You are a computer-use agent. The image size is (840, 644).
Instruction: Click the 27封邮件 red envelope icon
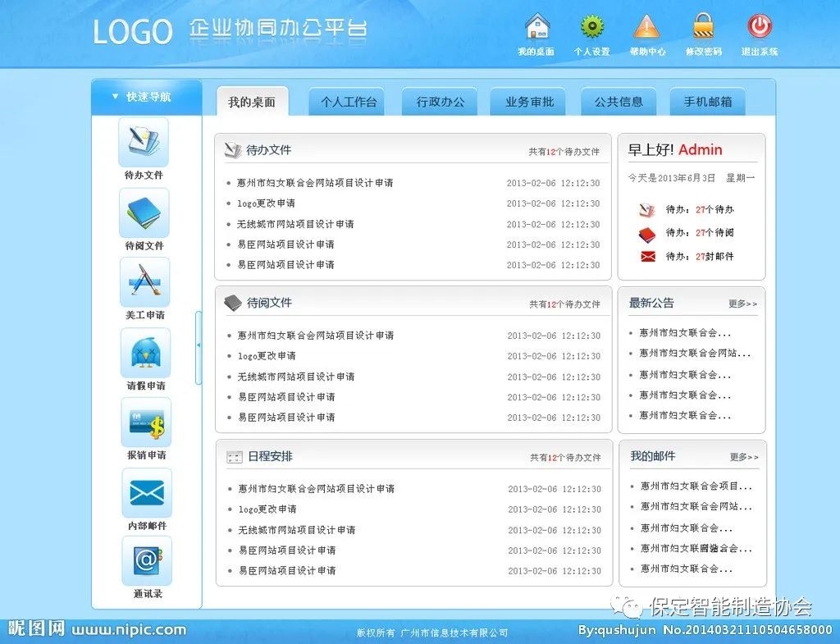point(648,257)
